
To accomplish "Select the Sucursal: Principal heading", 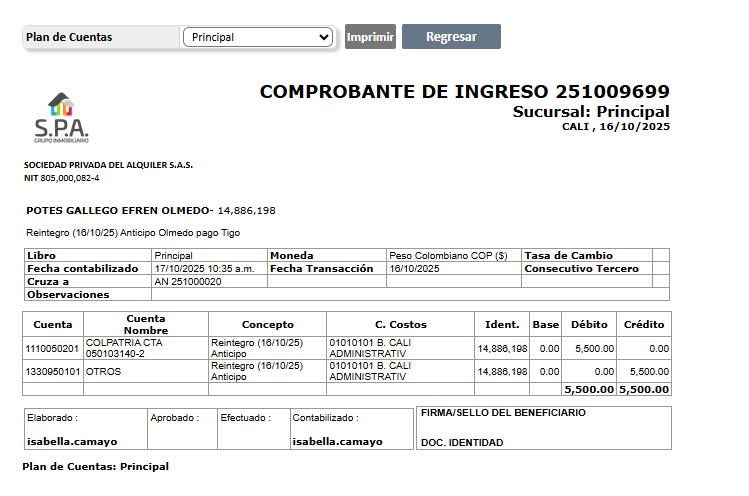I will point(590,111).
